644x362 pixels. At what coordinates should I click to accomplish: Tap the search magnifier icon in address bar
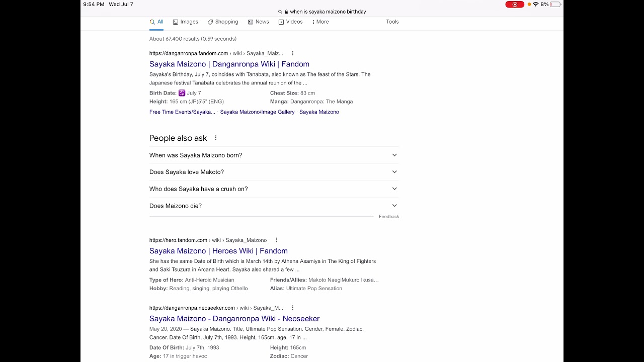coord(280,12)
